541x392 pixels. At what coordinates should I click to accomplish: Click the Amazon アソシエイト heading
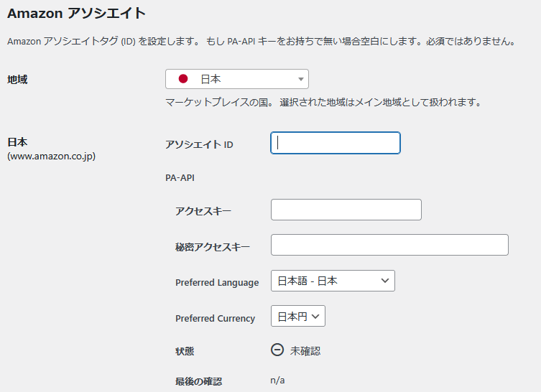tap(77, 14)
